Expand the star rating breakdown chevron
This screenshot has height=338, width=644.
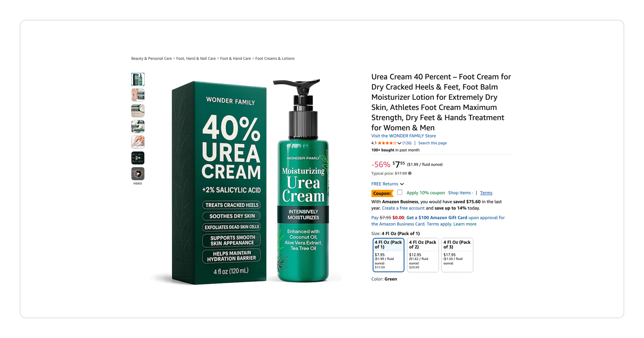click(399, 143)
